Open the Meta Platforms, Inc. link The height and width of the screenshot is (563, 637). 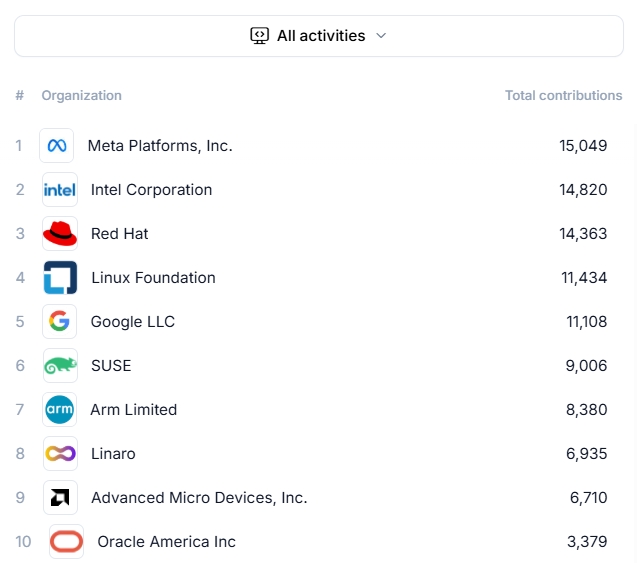pos(160,146)
